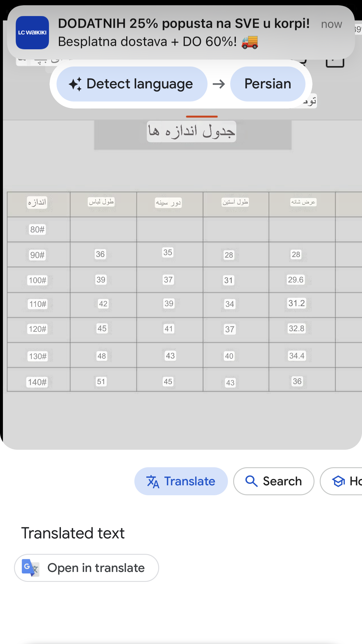Open the Detect language source selector

coord(132,84)
